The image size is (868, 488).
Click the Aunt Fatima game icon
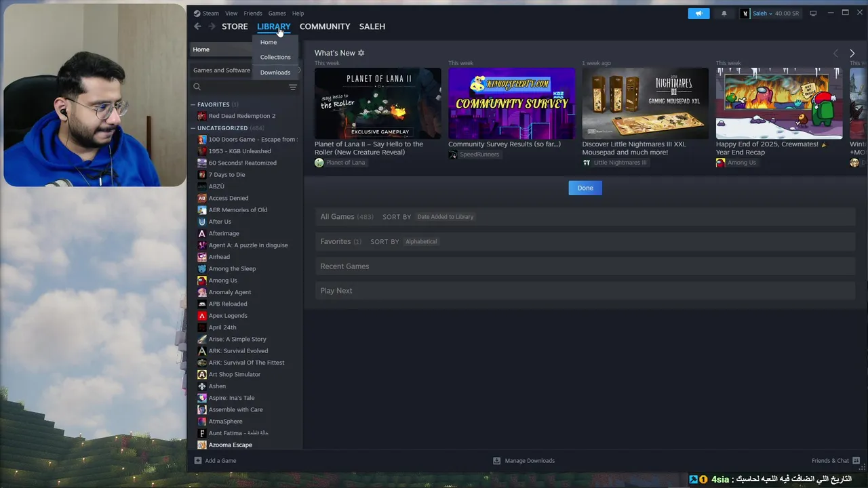click(202, 433)
